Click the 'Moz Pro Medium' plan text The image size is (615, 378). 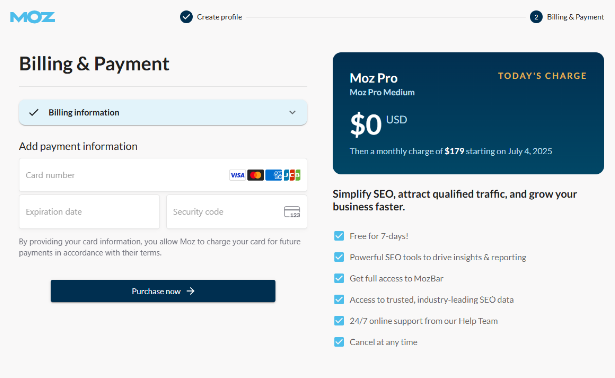point(382,92)
